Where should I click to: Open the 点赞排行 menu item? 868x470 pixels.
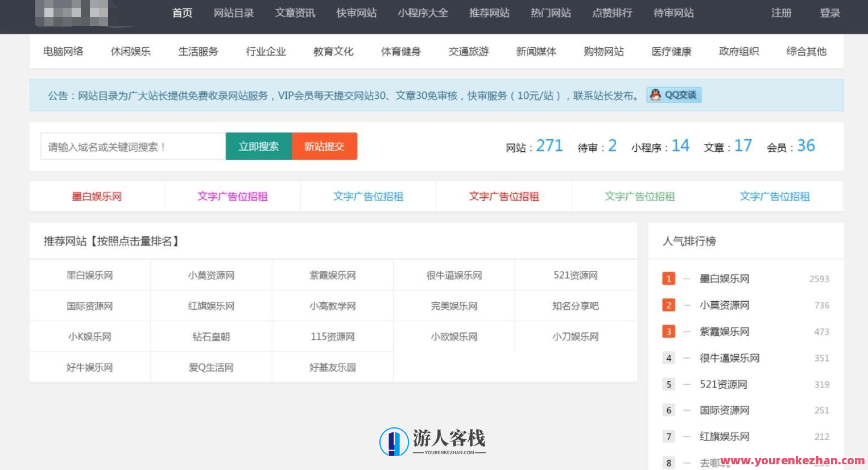pyautogui.click(x=611, y=13)
